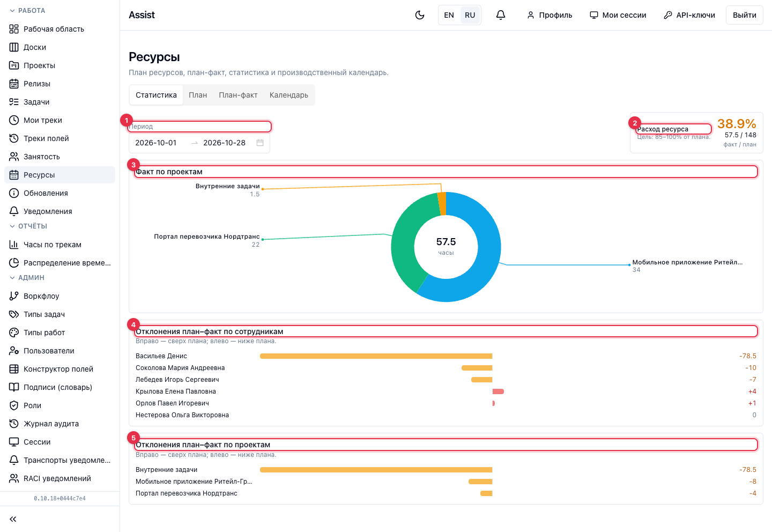The height and width of the screenshot is (532, 772).
Task: Open Пользователи in the admin section
Action: [x=60, y=351]
